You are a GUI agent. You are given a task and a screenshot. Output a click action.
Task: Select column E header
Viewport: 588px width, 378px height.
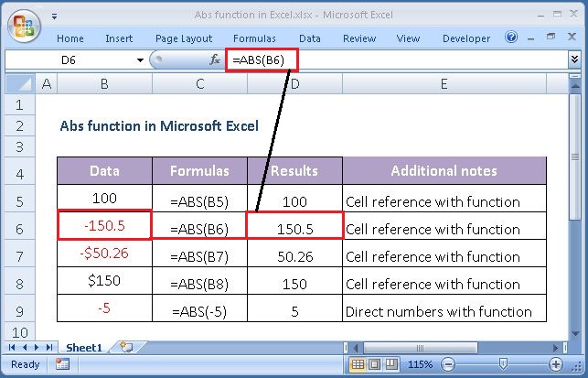[444, 83]
